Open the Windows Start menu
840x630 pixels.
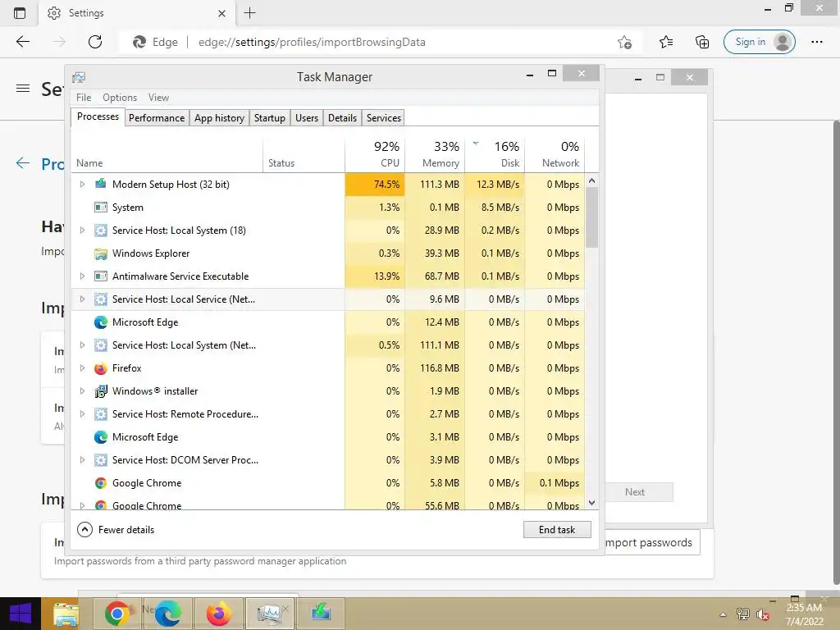(x=21, y=614)
